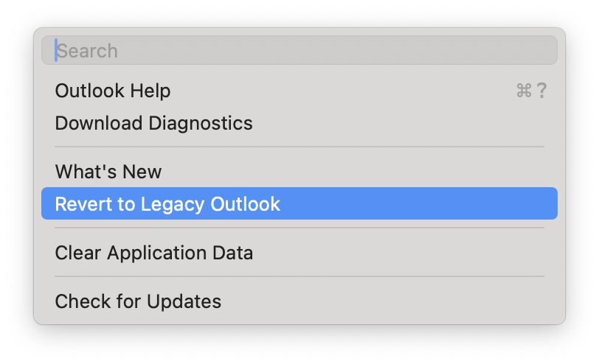Focus the menu search box
Image resolution: width=599 pixels, height=364 pixels.
299,50
